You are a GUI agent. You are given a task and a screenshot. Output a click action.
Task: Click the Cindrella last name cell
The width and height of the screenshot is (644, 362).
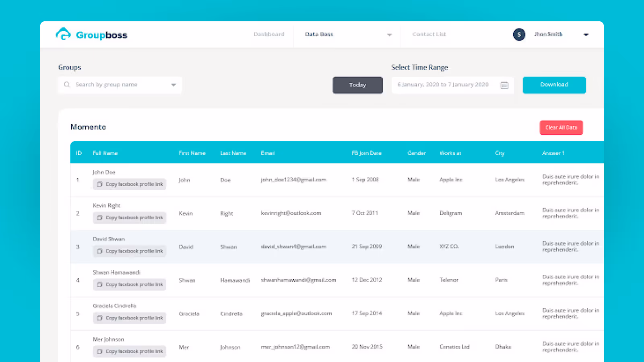point(231,314)
